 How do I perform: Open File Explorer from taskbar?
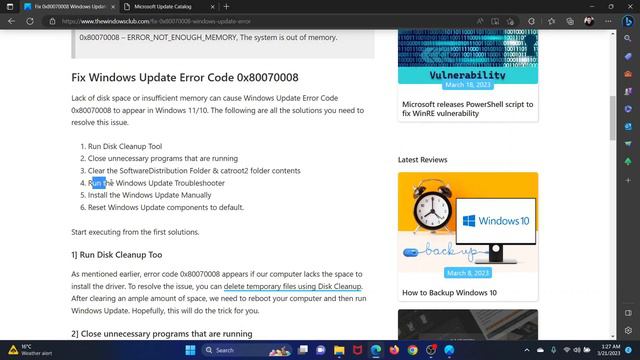(339, 350)
